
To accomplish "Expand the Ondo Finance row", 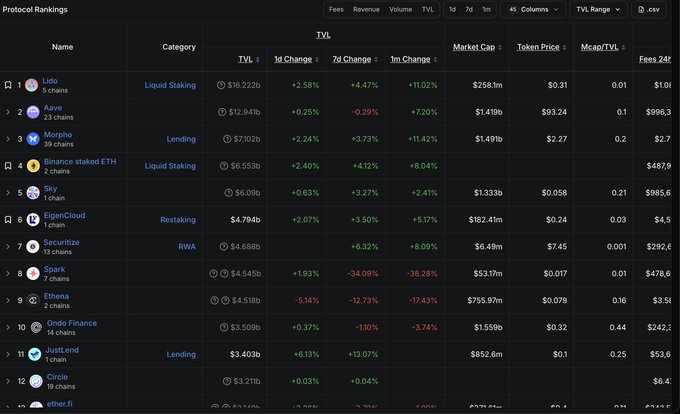I will click(8, 327).
